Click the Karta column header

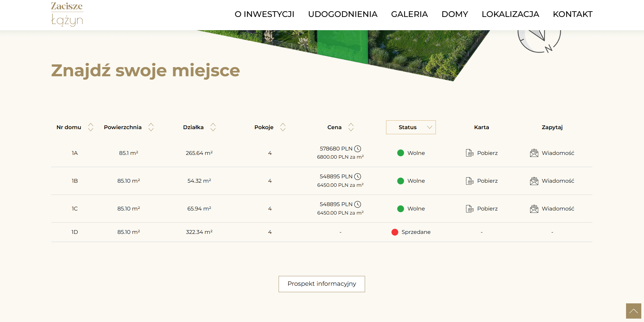[x=481, y=127]
